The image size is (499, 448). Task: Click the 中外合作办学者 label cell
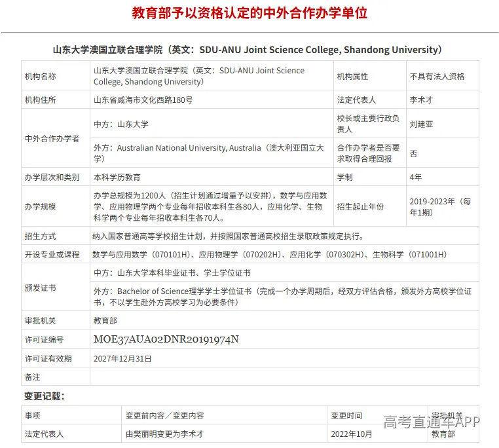pos(56,138)
